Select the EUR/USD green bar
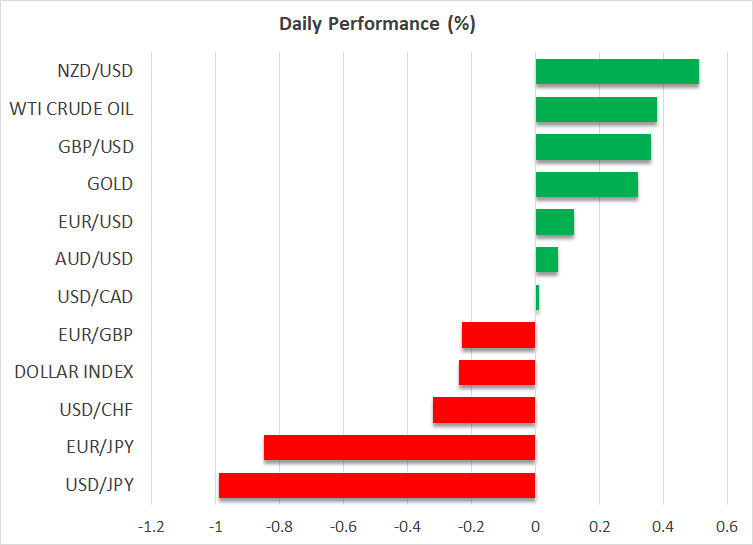The width and height of the screenshot is (753, 545). coord(554,222)
